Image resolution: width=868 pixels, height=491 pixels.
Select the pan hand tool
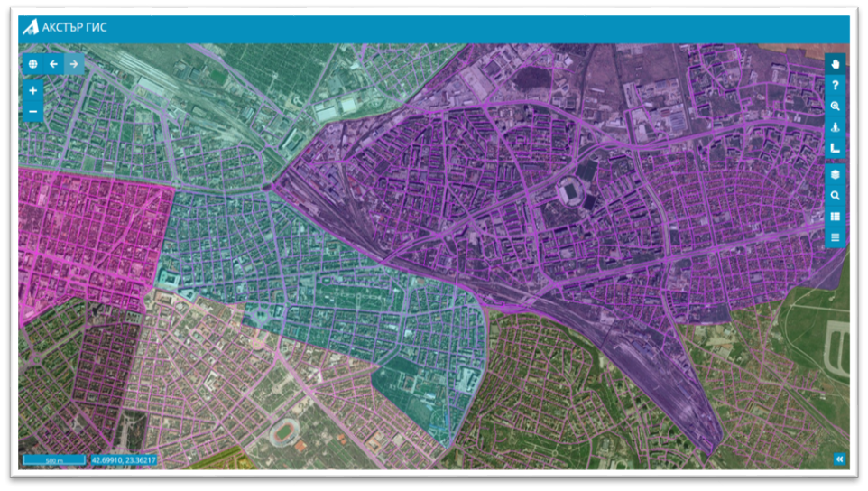[836, 64]
